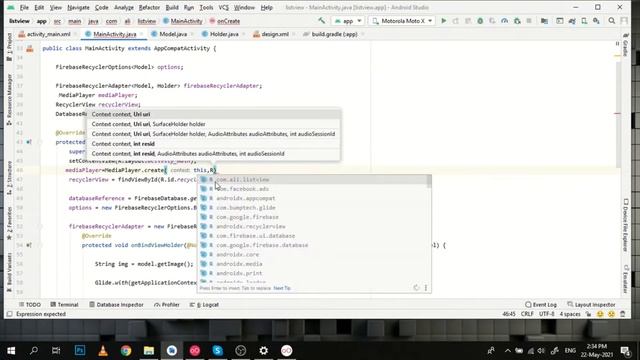Open SDK Manager icon
Viewport: 640px width, 360px height.
pyautogui.click(x=596, y=21)
